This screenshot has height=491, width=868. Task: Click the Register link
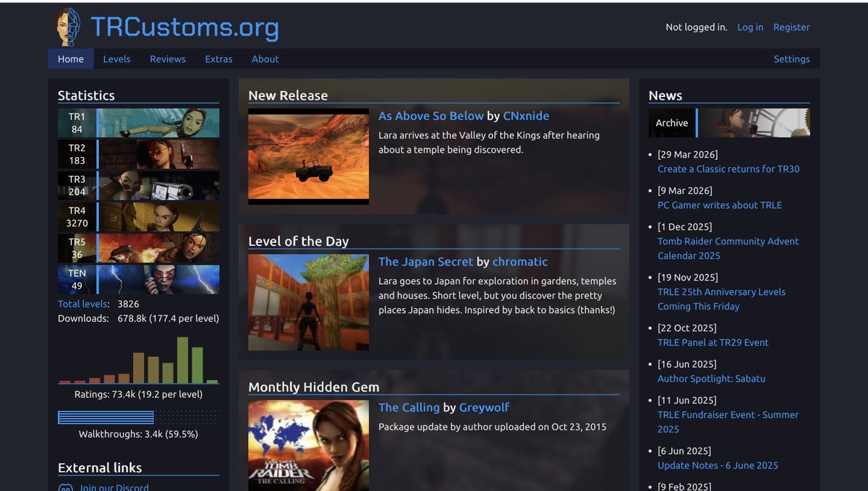[x=791, y=27]
